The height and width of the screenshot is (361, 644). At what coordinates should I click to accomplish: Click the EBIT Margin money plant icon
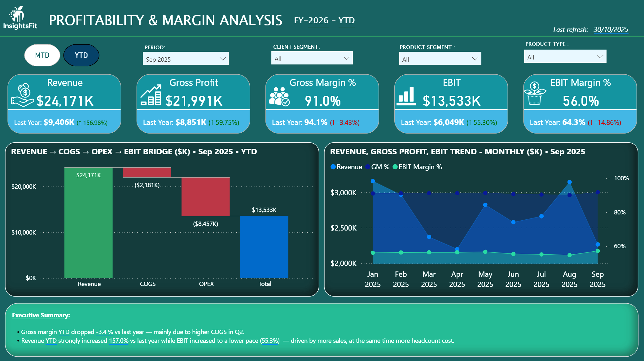point(535,94)
